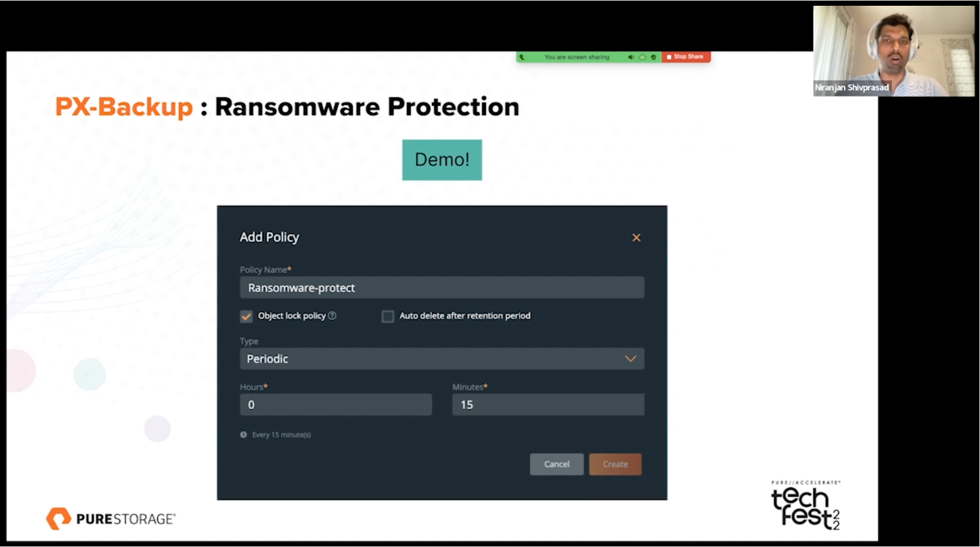Screen dimensions: 980x547
Task: Click the arrow icon in the sharing bar
Action: click(522, 57)
